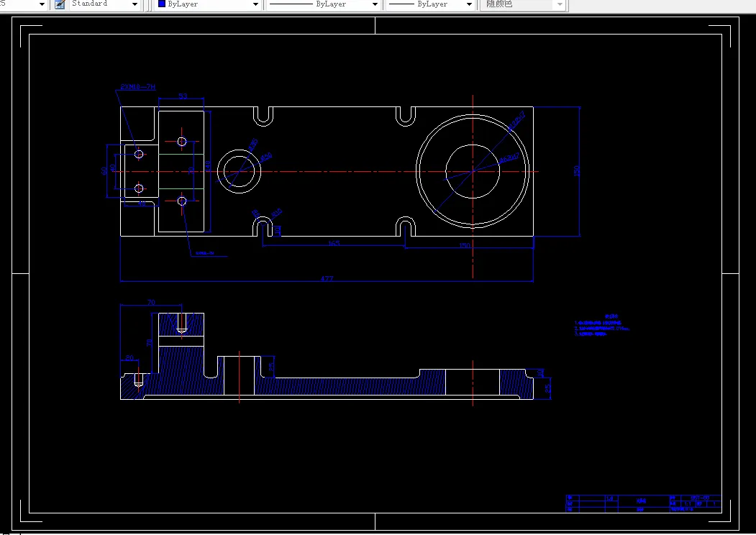Image resolution: width=756 pixels, height=535 pixels.
Task: Select the 25 dimension beside the boss
Action: click(271, 367)
